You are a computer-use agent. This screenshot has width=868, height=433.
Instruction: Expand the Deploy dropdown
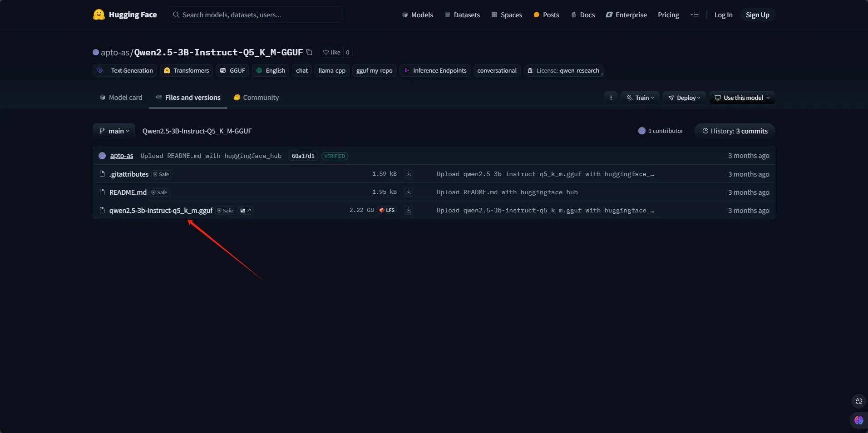pyautogui.click(x=684, y=98)
